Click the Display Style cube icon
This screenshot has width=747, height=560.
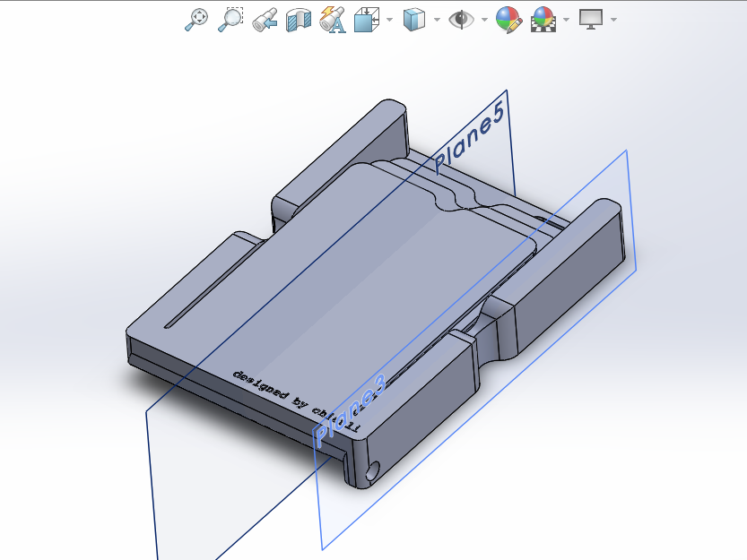(413, 19)
